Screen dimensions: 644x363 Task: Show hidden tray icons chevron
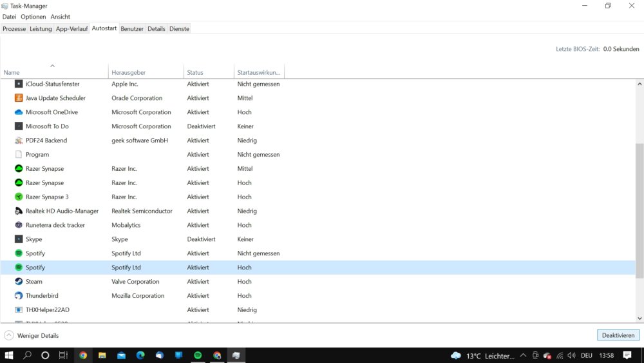523,356
